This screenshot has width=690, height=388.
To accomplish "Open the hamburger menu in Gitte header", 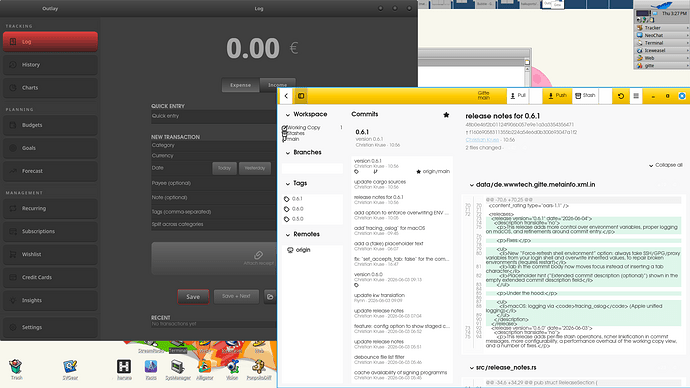I will (x=636, y=96).
